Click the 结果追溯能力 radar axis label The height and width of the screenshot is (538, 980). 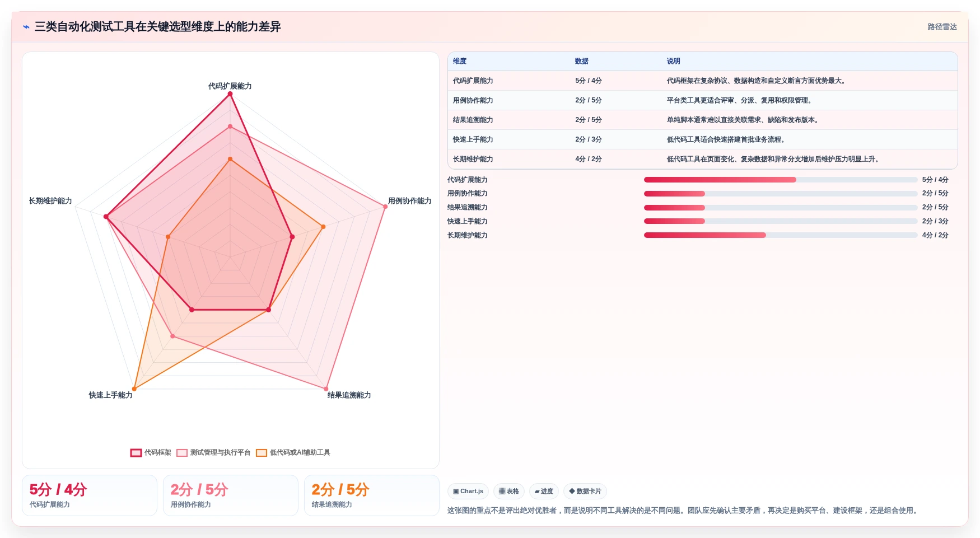point(349,395)
